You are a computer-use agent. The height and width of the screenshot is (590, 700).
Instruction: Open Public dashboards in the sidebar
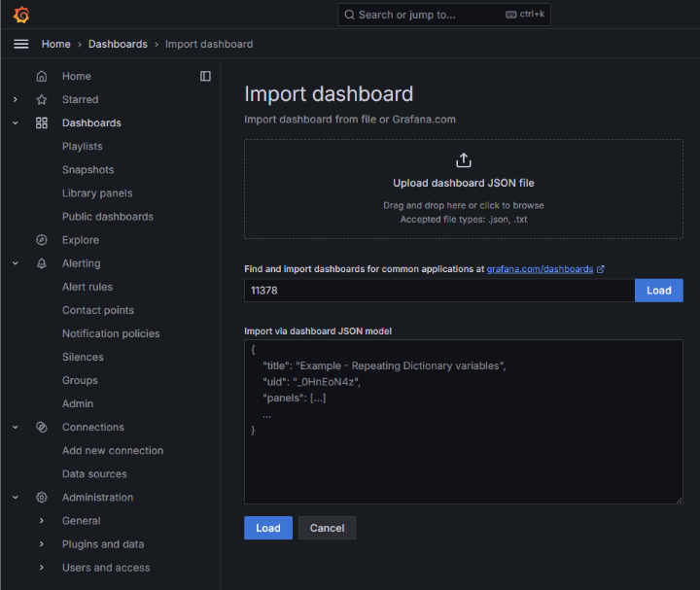pos(108,217)
